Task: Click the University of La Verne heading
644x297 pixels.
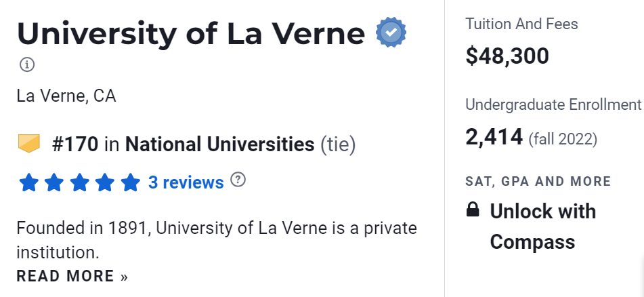Action: point(191,33)
